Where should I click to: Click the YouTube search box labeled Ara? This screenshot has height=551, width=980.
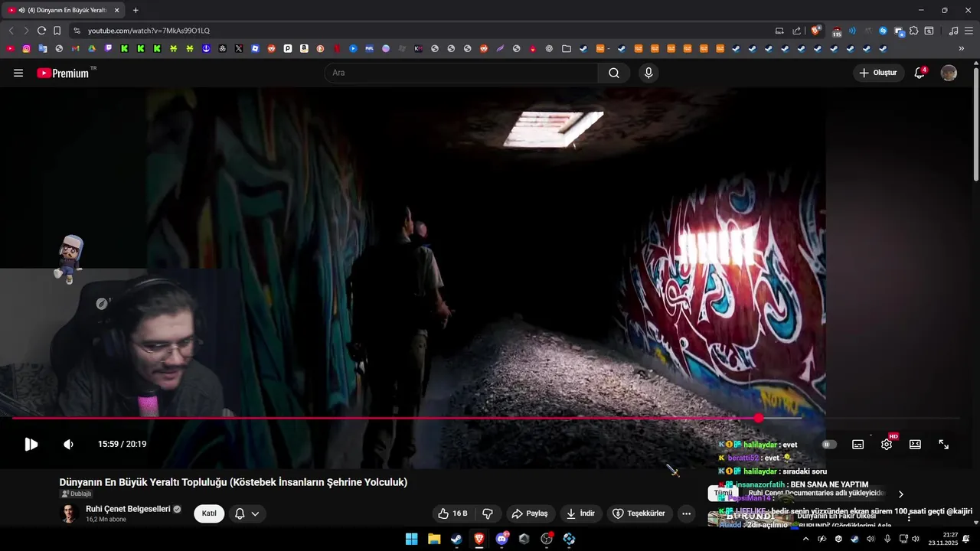coord(462,73)
